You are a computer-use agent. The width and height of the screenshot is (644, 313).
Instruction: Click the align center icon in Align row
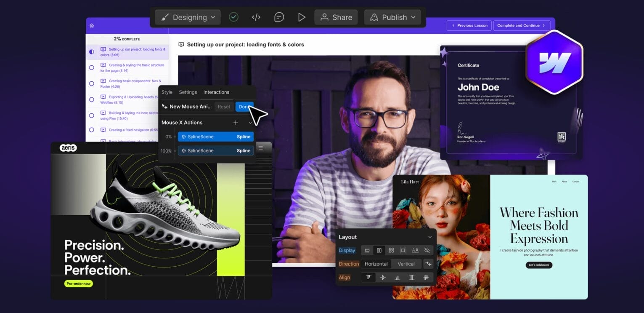tap(383, 277)
